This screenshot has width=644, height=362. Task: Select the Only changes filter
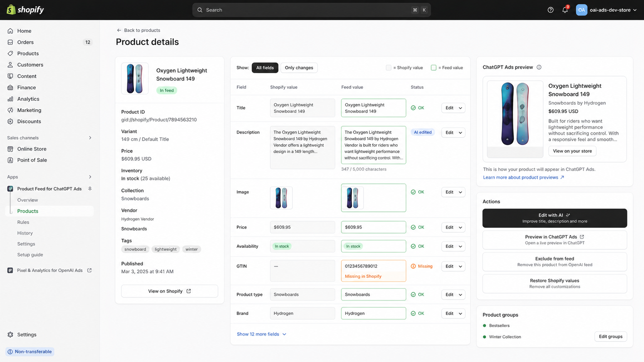[299, 68]
